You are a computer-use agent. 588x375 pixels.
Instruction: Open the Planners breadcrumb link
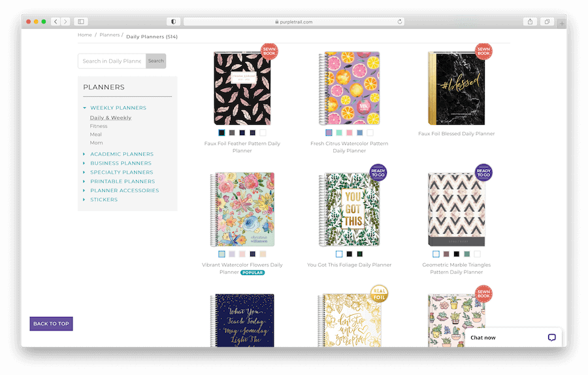110,35
